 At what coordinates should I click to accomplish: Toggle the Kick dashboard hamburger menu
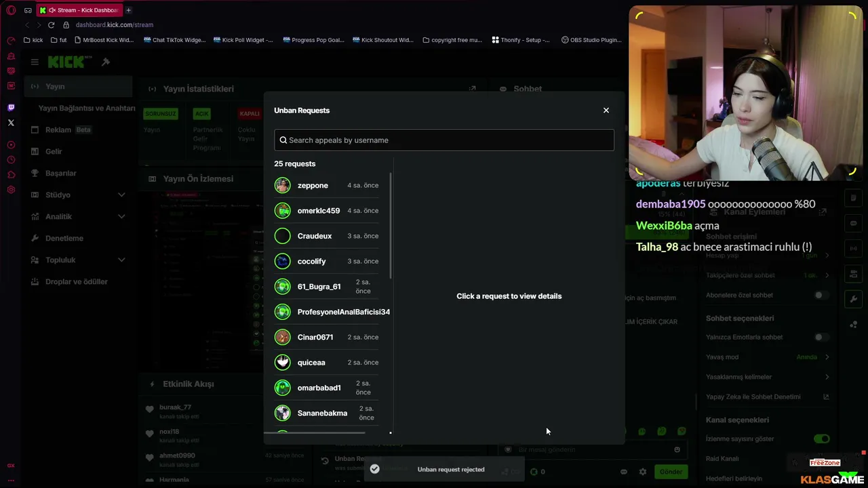tap(35, 62)
